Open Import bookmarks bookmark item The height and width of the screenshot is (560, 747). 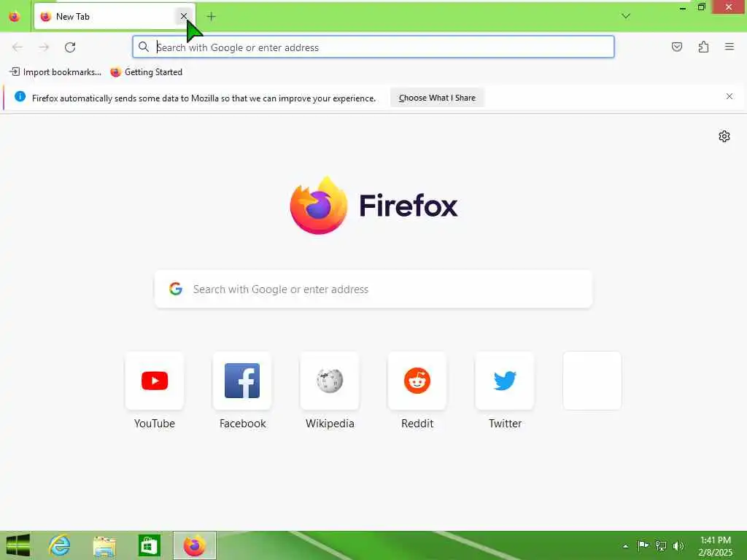55,72
